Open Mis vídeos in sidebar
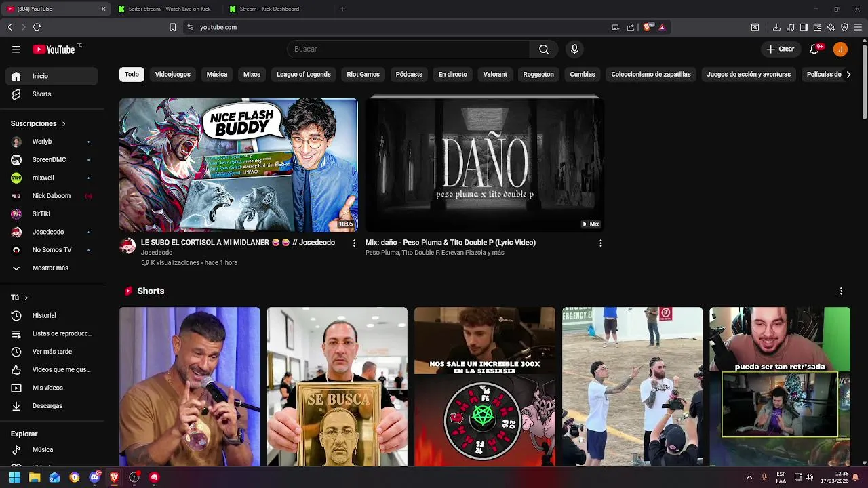 coord(52,388)
